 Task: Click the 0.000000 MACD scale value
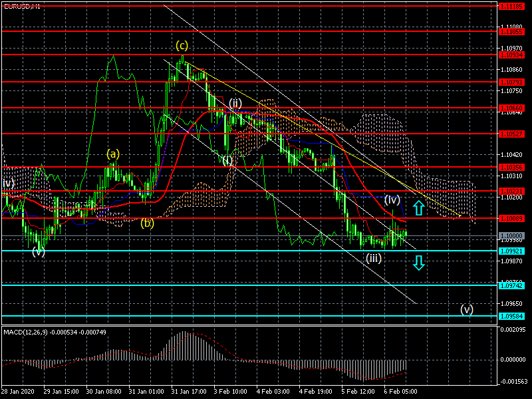(x=513, y=360)
